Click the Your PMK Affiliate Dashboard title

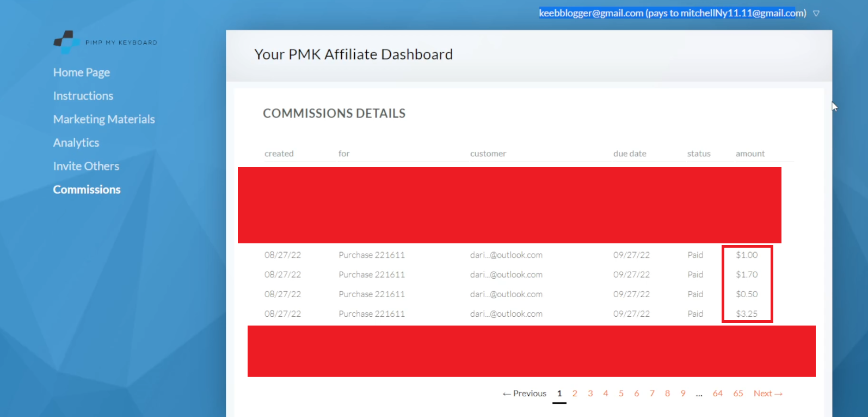354,54
